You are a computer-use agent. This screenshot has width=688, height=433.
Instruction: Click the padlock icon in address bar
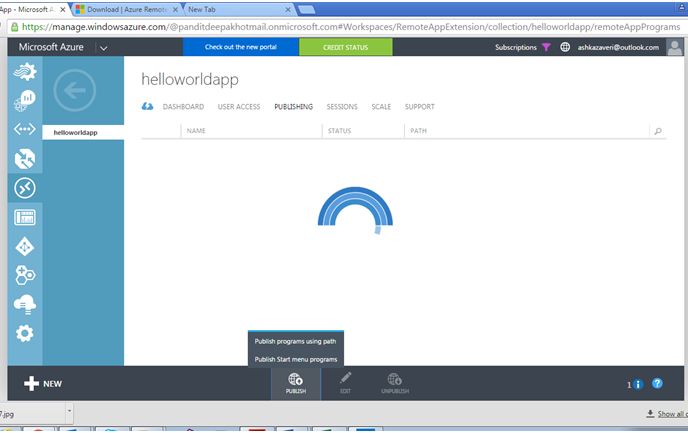pyautogui.click(x=14, y=27)
